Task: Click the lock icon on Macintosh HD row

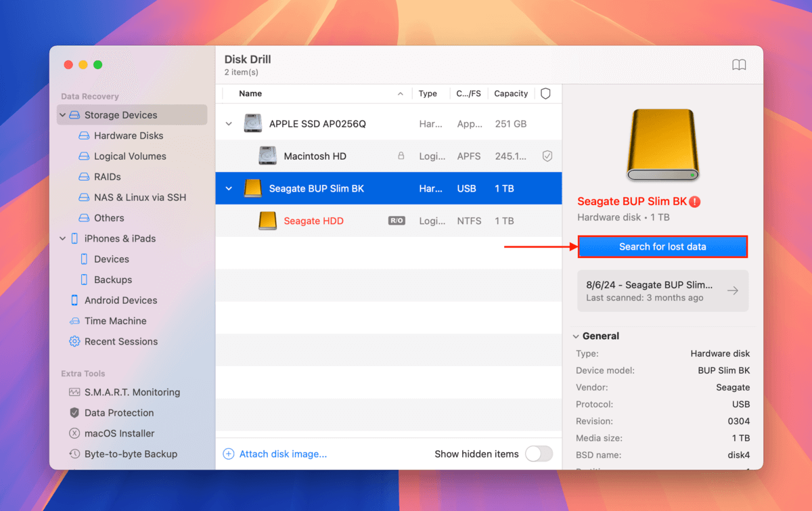Action: point(401,156)
